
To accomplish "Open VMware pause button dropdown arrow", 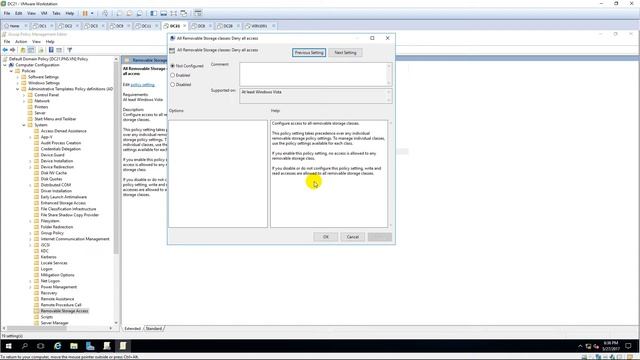I will [92, 13].
